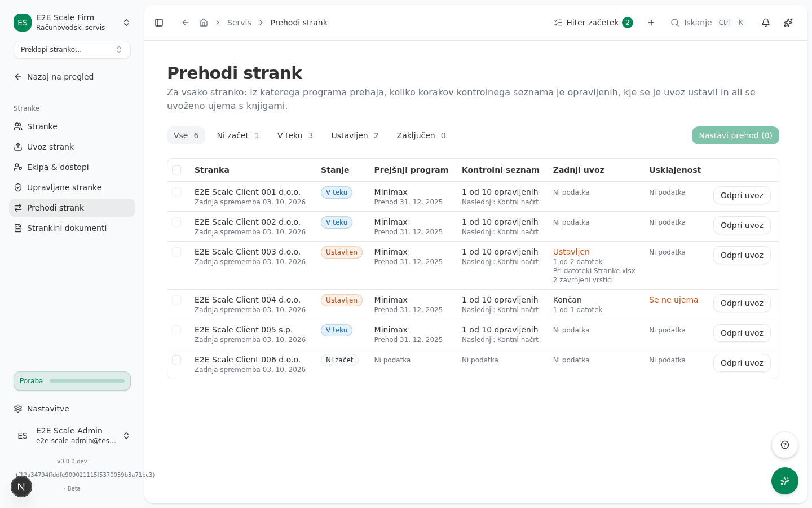The height and width of the screenshot is (508, 812).
Task: Click Odpri uvoz for Client 001
Action: click(742, 195)
